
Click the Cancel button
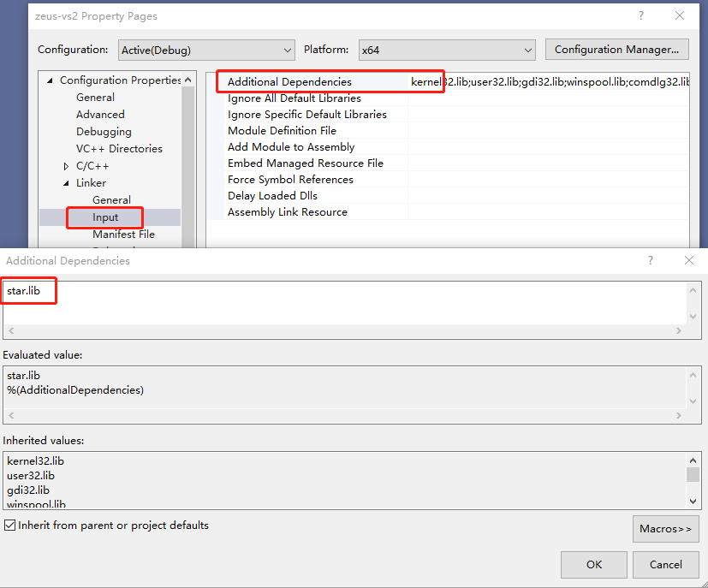(665, 564)
